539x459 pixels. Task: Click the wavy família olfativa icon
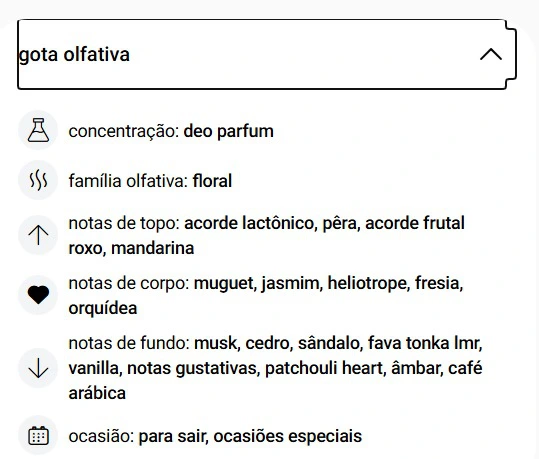tap(38, 181)
